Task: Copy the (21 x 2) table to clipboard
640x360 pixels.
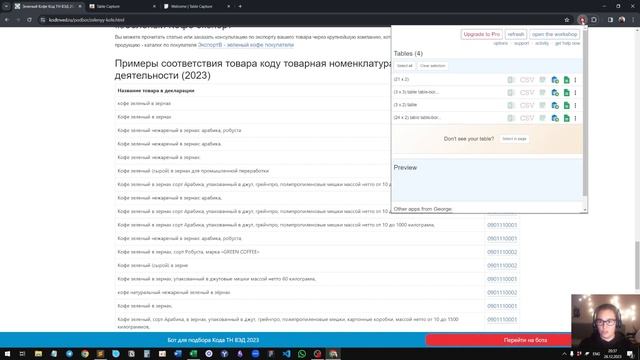Action: (x=555, y=80)
